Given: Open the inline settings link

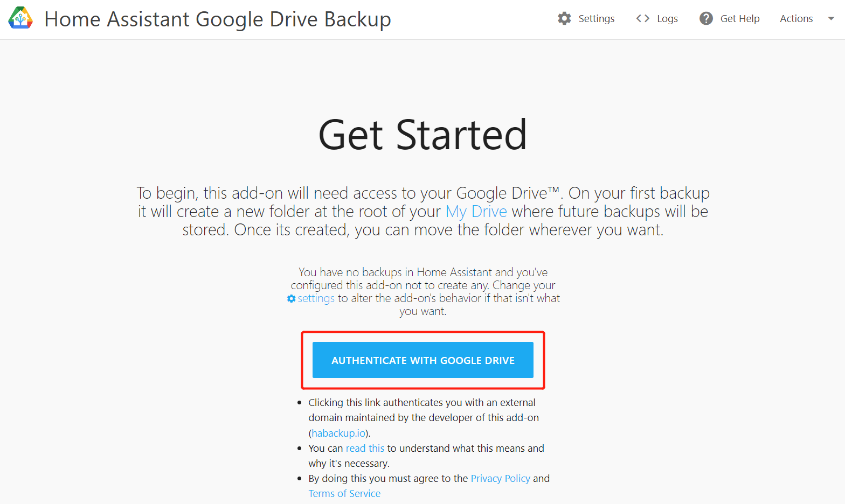Looking at the screenshot, I should tap(316, 298).
